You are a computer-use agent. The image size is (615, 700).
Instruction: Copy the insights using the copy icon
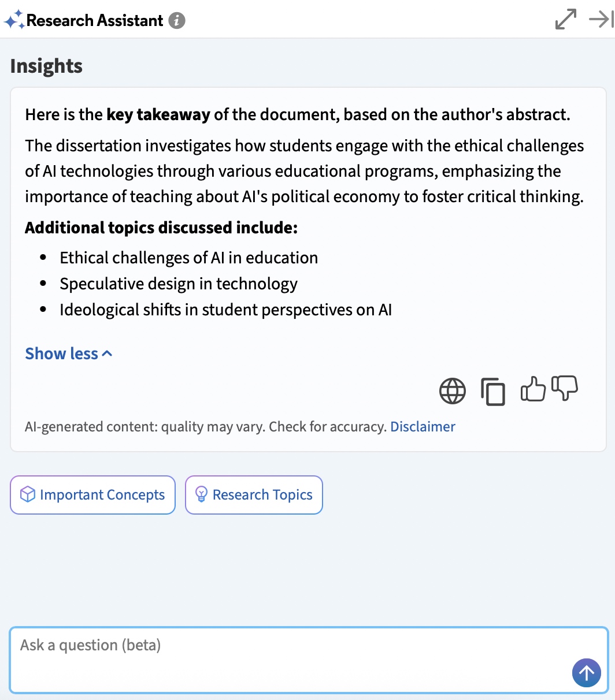pyautogui.click(x=493, y=391)
